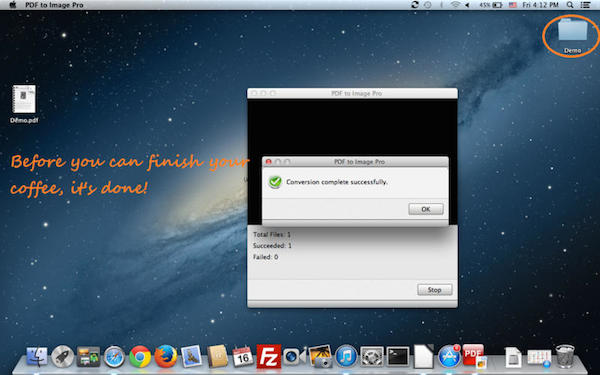
Task: Click the 'Total Files: 1' status text
Action: [272, 234]
